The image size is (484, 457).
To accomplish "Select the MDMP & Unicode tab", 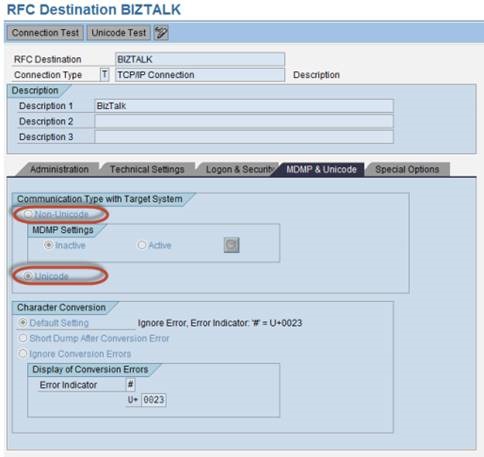I will click(321, 169).
